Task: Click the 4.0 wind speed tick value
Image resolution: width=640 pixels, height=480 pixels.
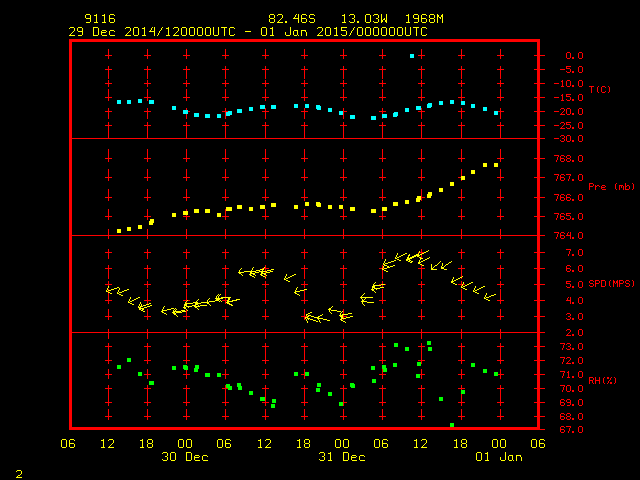Action: (x=574, y=300)
